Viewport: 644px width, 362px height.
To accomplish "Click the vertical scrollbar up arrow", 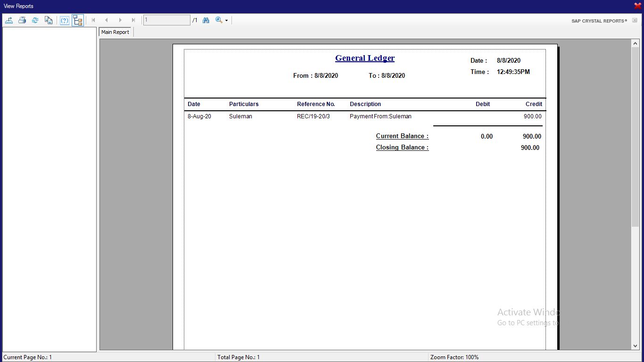I will point(635,43).
